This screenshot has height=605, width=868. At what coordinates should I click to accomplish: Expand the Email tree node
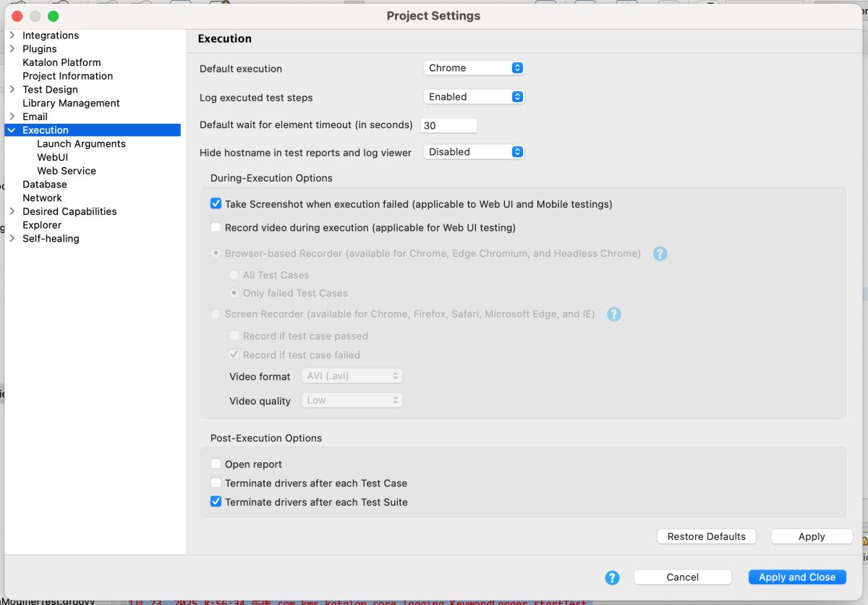(x=12, y=117)
